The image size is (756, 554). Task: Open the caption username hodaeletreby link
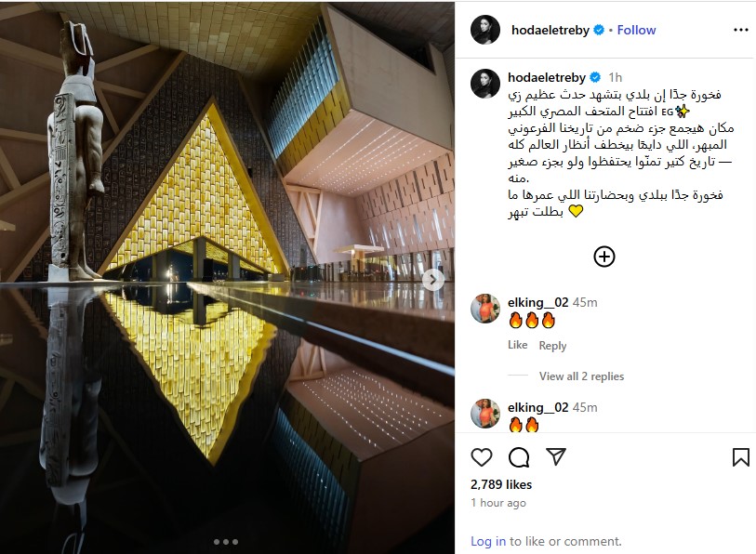547,77
